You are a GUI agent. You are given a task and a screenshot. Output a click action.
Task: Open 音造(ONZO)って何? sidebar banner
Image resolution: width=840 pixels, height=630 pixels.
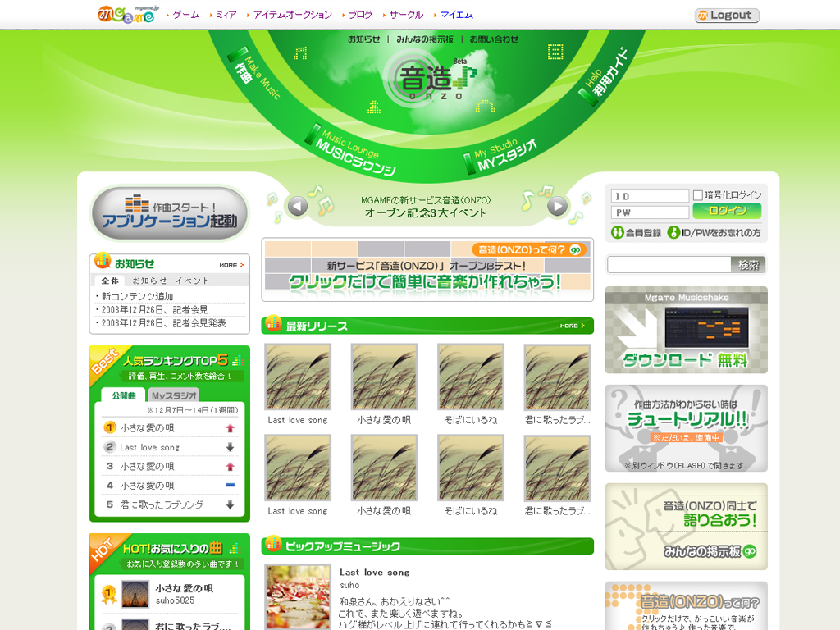pos(687,606)
